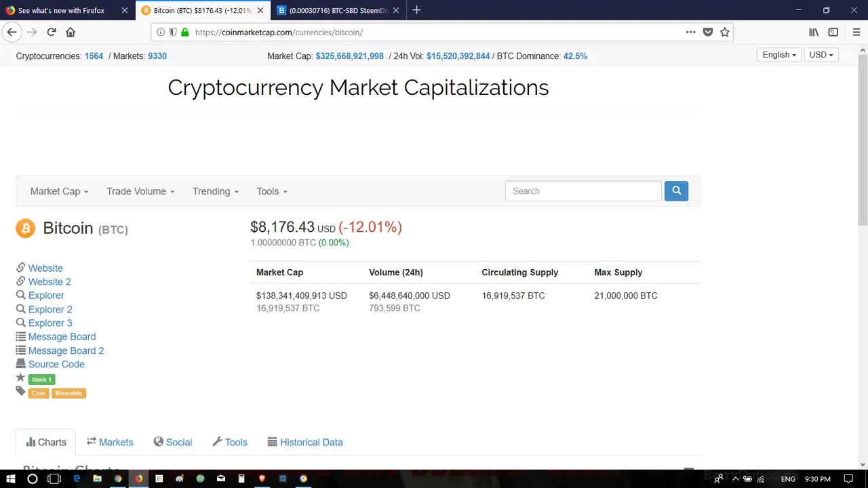Open the Website 2 link
The width and height of the screenshot is (868, 488).
pos(50,282)
